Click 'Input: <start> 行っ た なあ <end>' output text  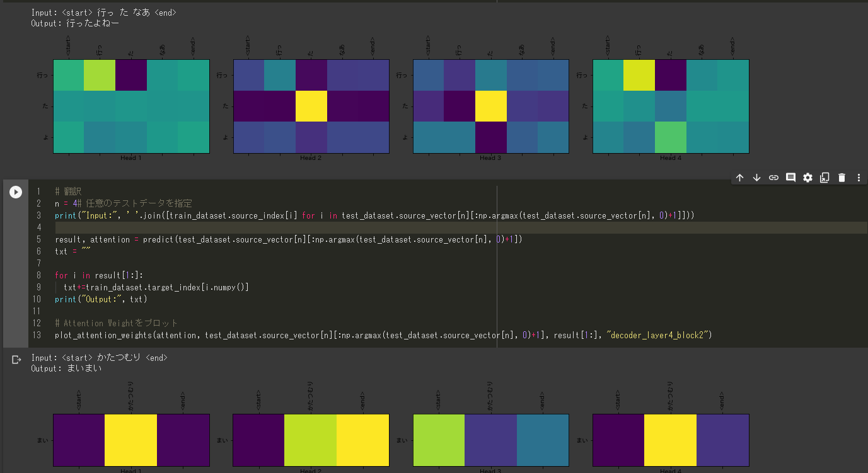tap(104, 13)
